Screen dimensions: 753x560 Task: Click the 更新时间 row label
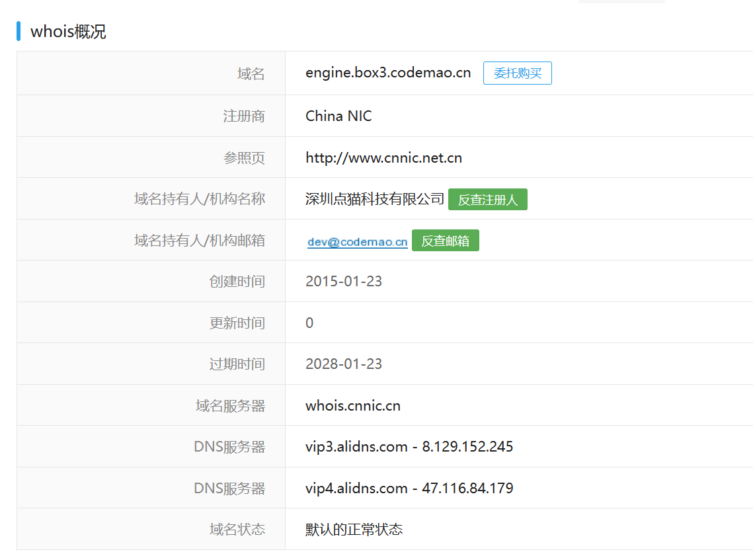(x=237, y=323)
